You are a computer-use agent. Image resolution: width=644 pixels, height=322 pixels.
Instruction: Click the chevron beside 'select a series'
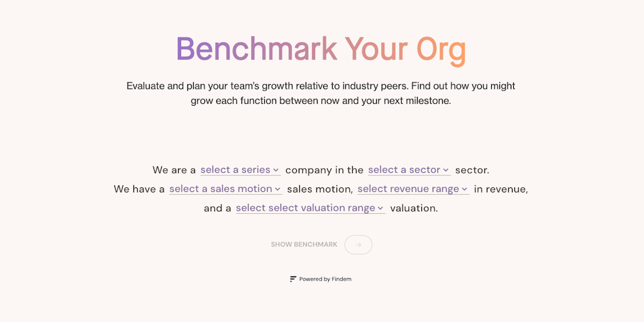point(276,170)
